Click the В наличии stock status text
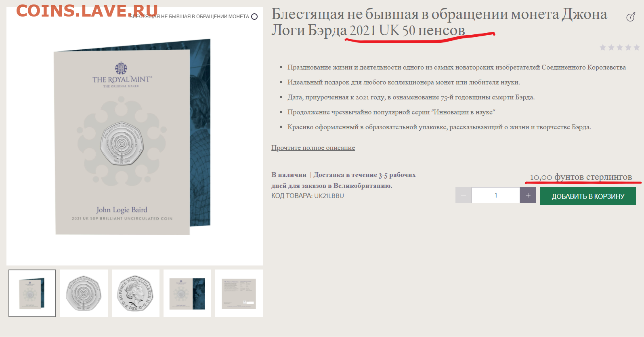The width and height of the screenshot is (644, 337). click(x=289, y=175)
